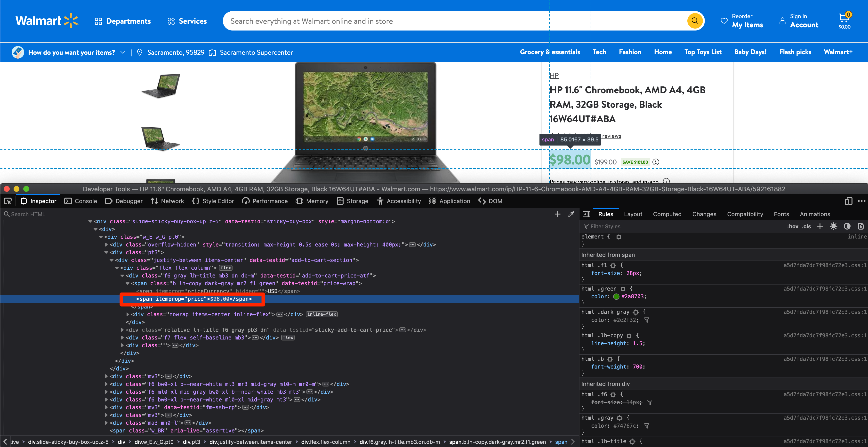The image size is (868, 447).
Task: Open the HP brand link on product page
Action: (554, 75)
